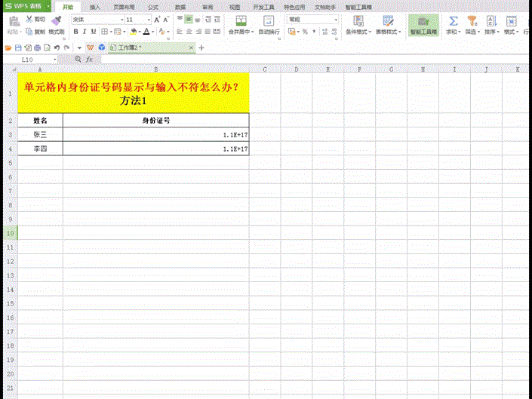Viewport: 532px width, 399px height.
Task: Open the Formulas (公式) ribbon tab
Action: tap(153, 6)
